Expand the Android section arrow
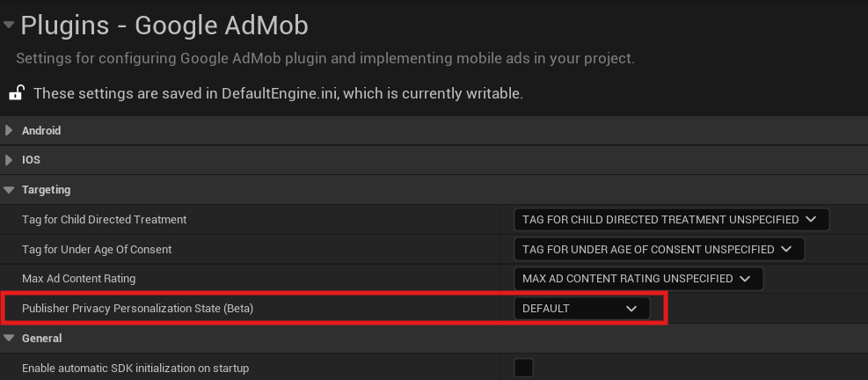The height and width of the screenshot is (380, 868). click(9, 130)
